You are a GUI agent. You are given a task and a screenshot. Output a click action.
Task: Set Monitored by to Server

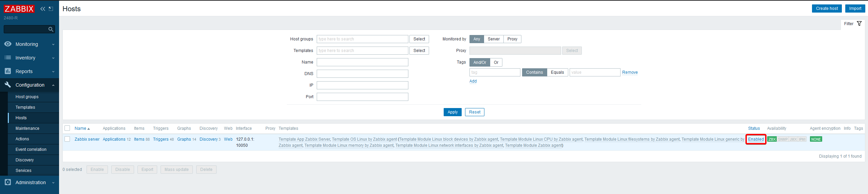coord(494,39)
